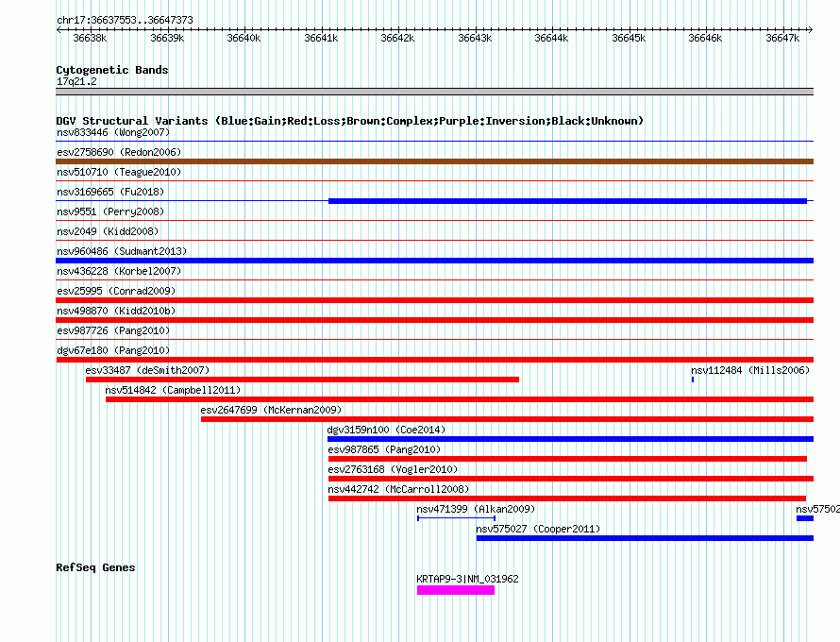Open the dgv3159n100 (Coe2014) label

(386, 430)
